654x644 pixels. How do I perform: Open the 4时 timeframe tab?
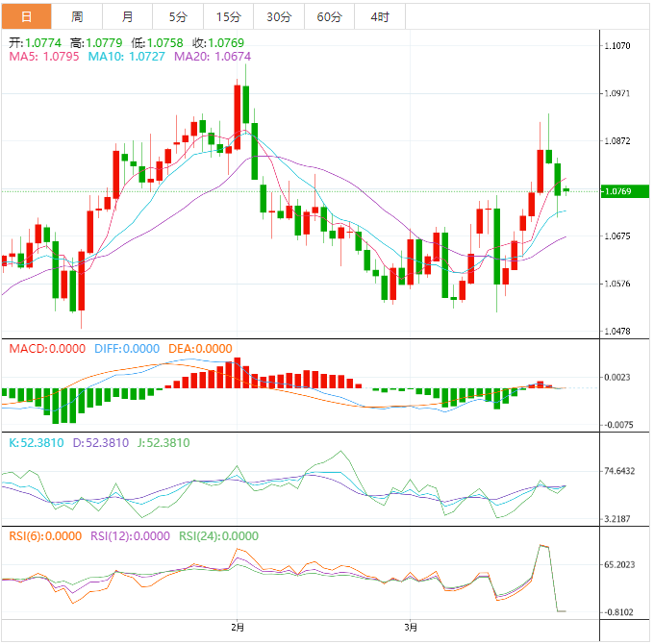tap(379, 16)
